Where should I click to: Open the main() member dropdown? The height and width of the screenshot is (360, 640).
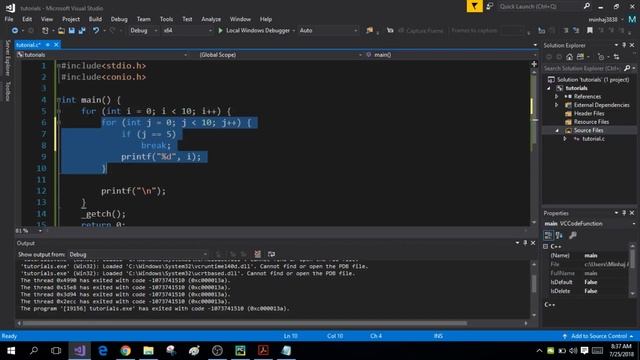coord(451,55)
